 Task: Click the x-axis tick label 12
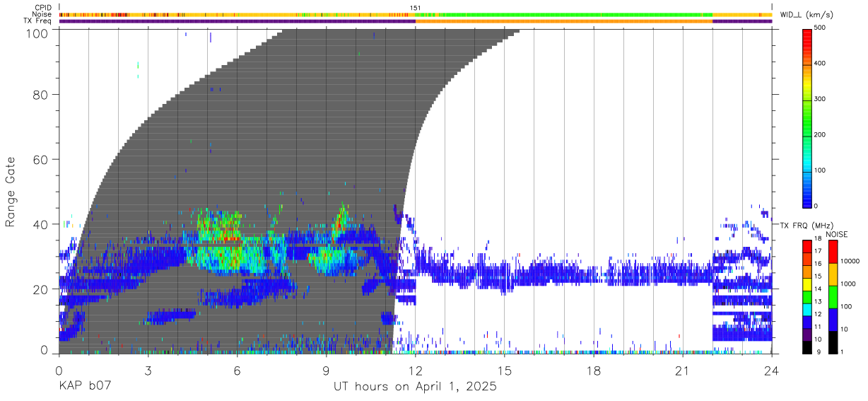tap(415, 371)
